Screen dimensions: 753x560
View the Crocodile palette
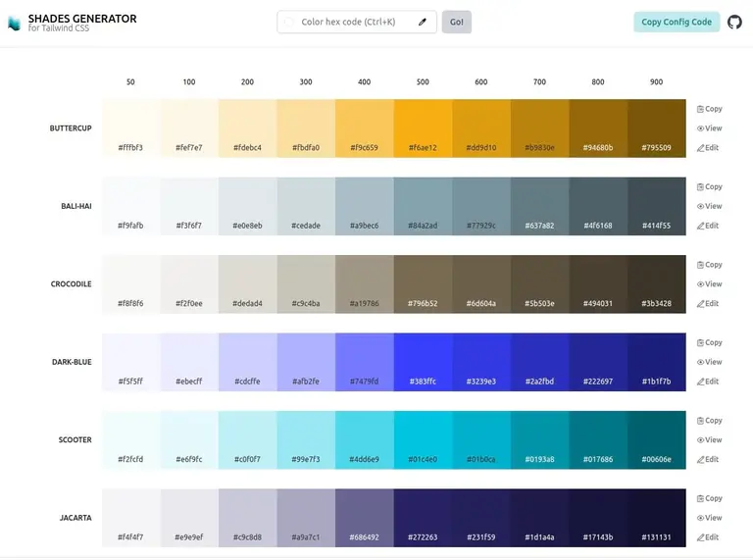pos(709,284)
